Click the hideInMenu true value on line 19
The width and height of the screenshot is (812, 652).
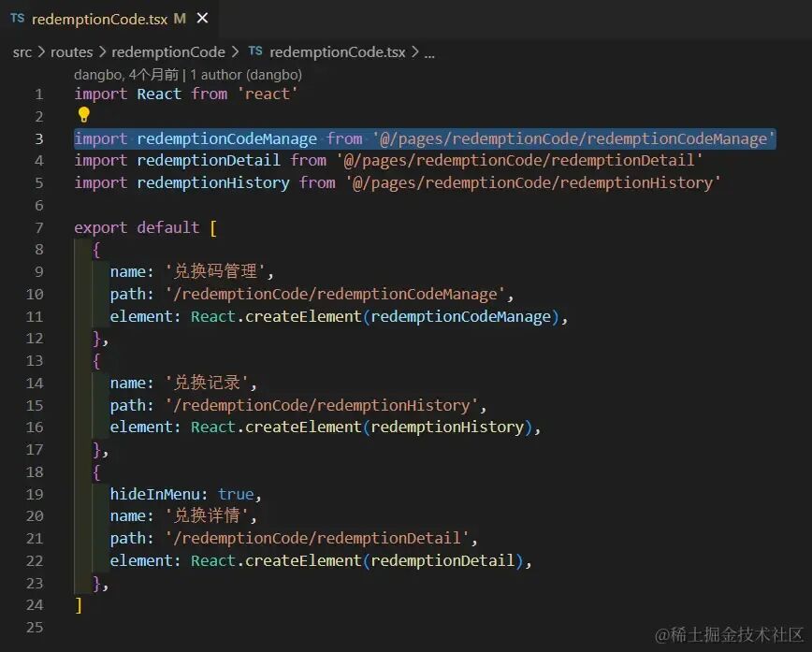pyautogui.click(x=237, y=494)
